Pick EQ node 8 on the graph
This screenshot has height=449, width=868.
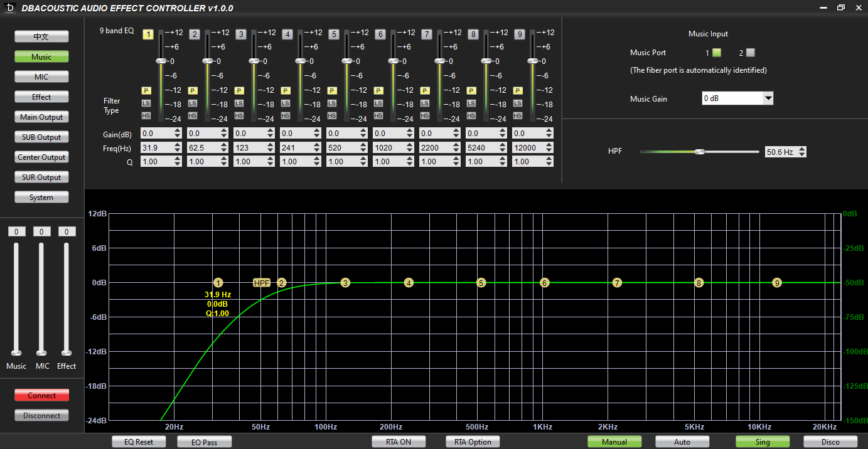(699, 283)
